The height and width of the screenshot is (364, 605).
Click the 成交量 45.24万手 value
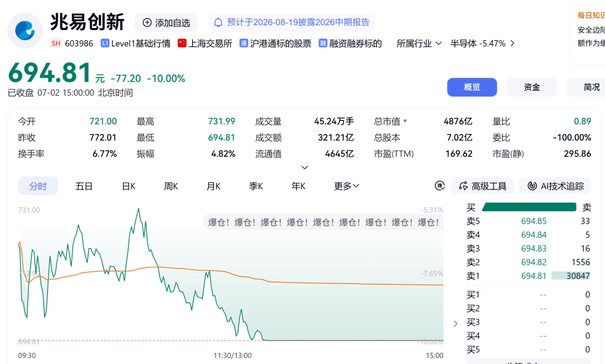click(x=334, y=122)
